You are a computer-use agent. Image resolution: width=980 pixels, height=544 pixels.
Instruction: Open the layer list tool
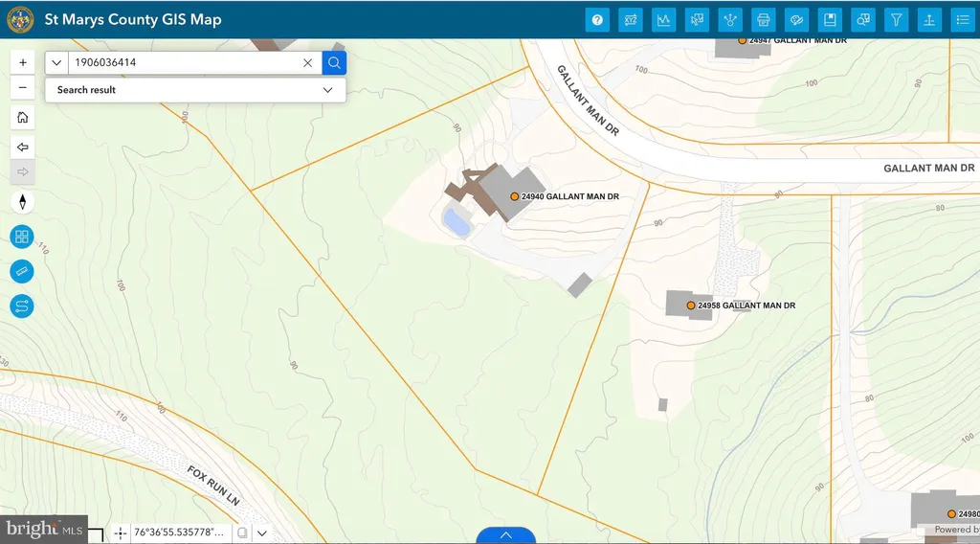963,20
